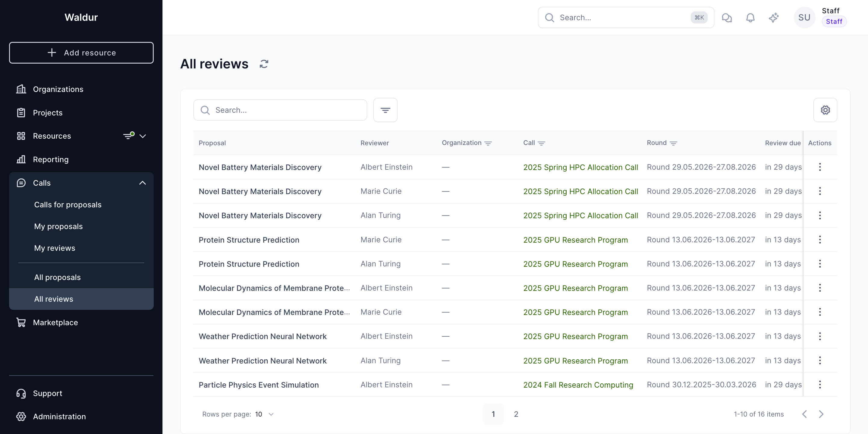Image resolution: width=868 pixels, height=434 pixels.
Task: Open actions menu for Weather Prediction Alan Turing row
Action: (x=819, y=360)
